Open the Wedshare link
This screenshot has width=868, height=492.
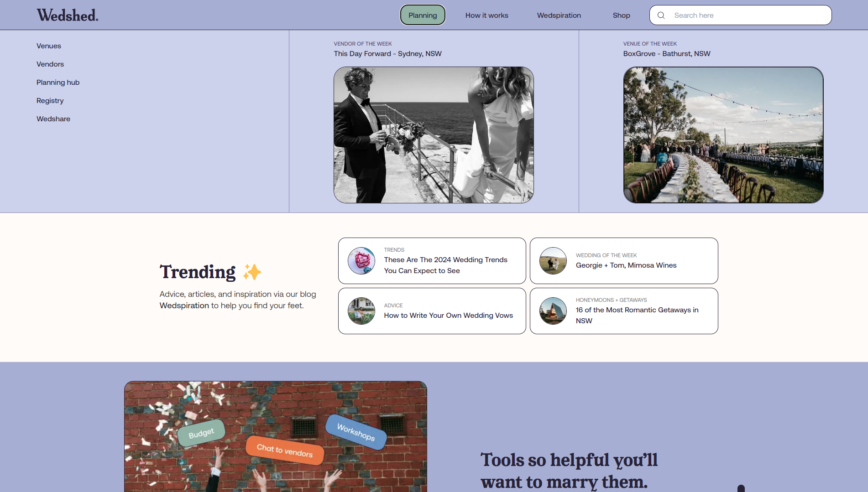click(x=53, y=119)
